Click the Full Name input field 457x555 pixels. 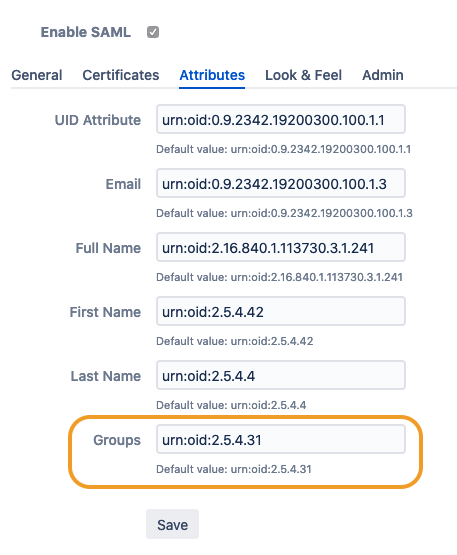coord(281,247)
